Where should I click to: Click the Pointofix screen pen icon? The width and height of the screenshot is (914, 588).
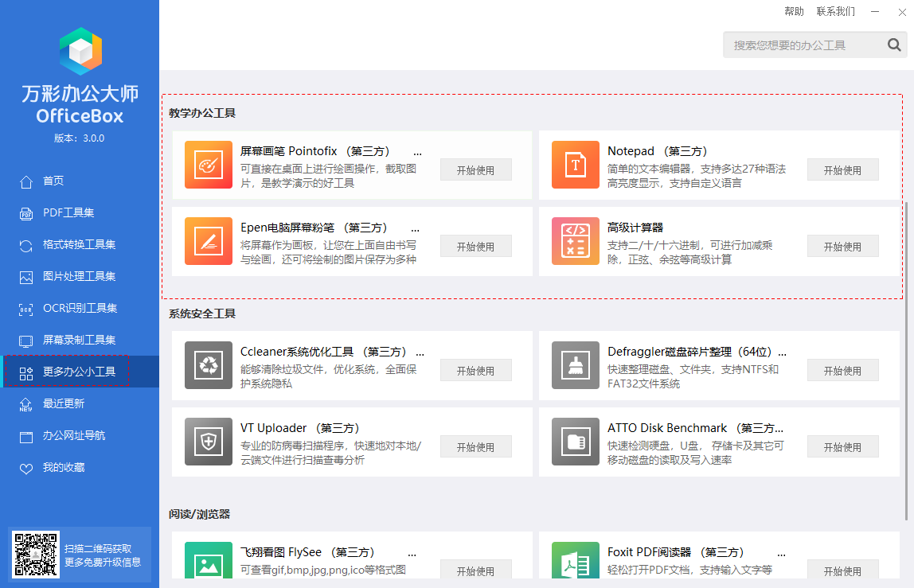[208, 165]
